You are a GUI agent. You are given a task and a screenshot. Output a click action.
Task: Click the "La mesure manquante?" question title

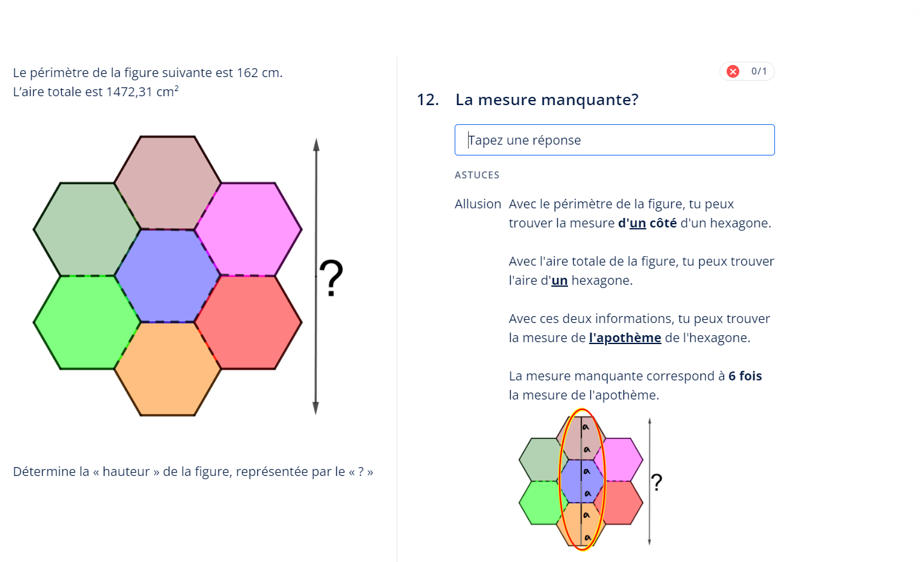[546, 100]
